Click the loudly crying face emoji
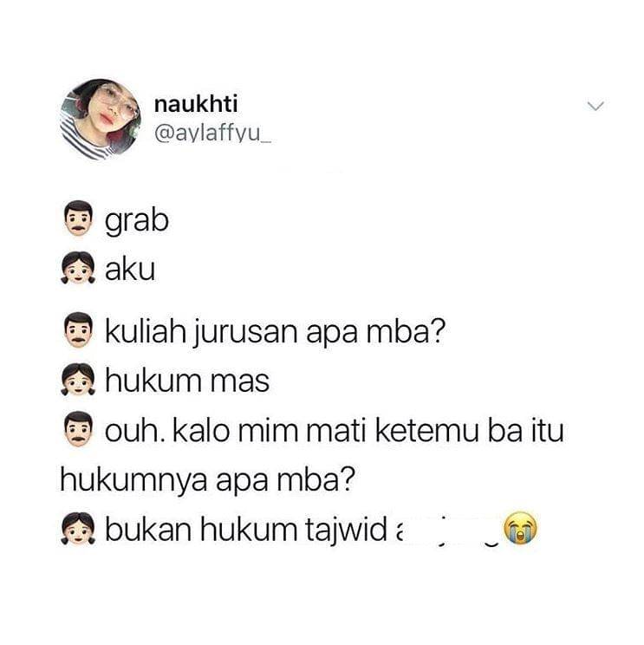644x645 pixels. (521, 528)
